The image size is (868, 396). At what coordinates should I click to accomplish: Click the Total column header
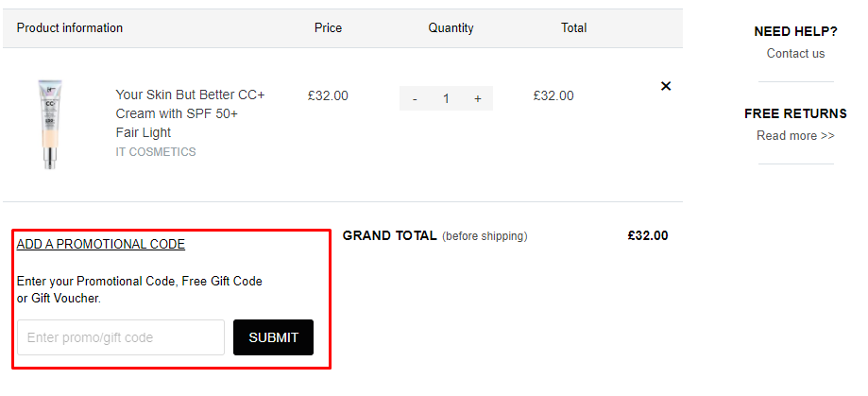[573, 28]
